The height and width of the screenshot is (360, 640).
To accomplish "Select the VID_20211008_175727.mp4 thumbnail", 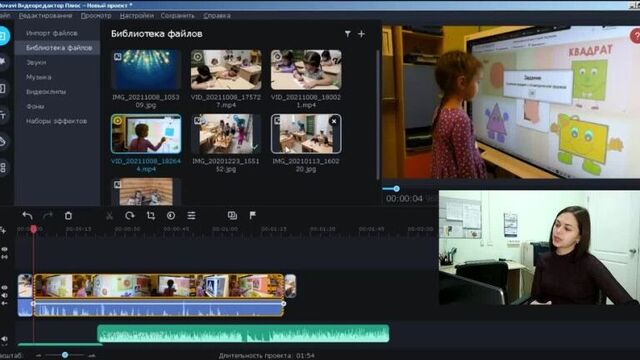I will click(226, 70).
